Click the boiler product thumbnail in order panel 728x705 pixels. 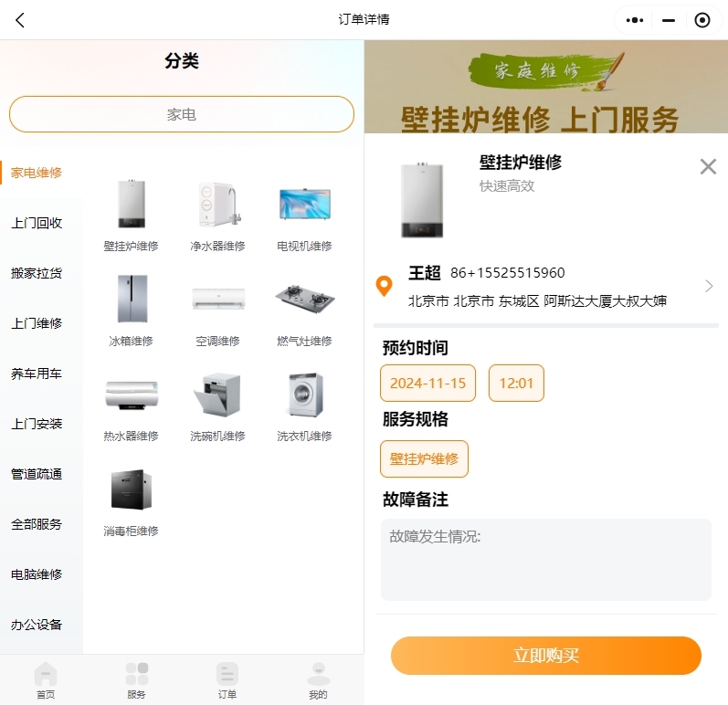(422, 200)
